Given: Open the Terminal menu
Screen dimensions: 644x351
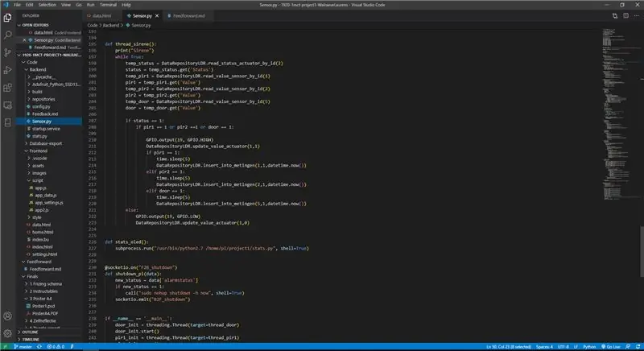Looking at the screenshot, I should [108, 5].
